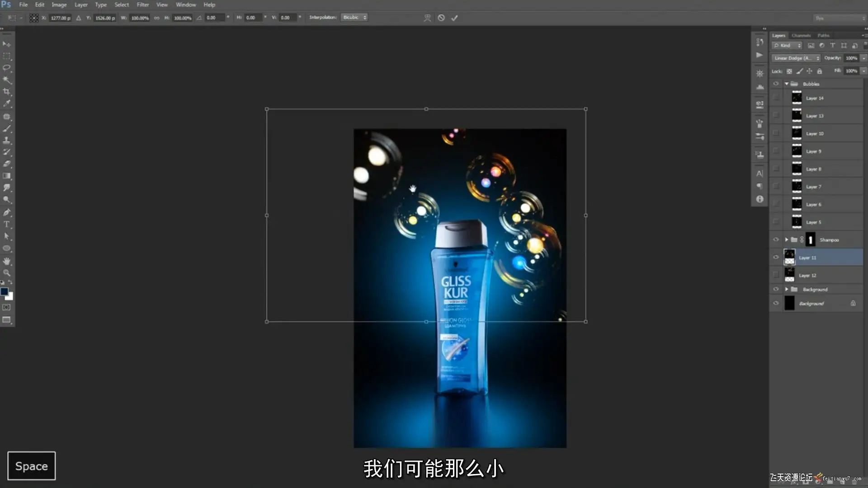
Task: Select the Rectangular Marquee tool
Action: point(6,56)
